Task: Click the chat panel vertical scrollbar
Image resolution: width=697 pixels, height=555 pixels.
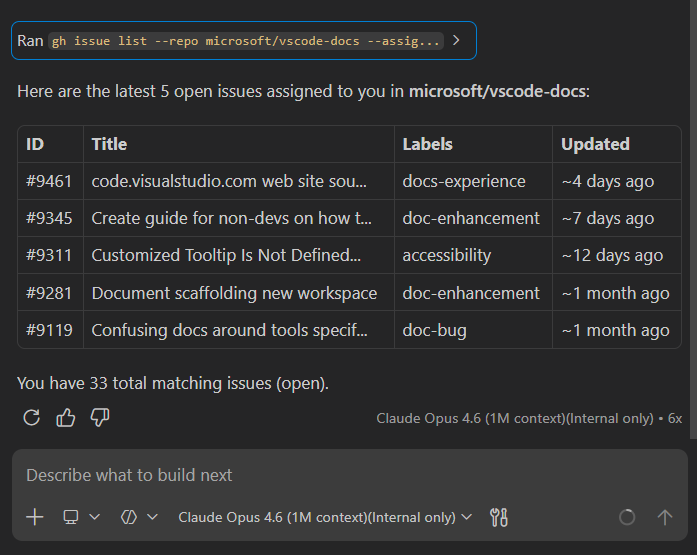Action: pyautogui.click(x=693, y=220)
